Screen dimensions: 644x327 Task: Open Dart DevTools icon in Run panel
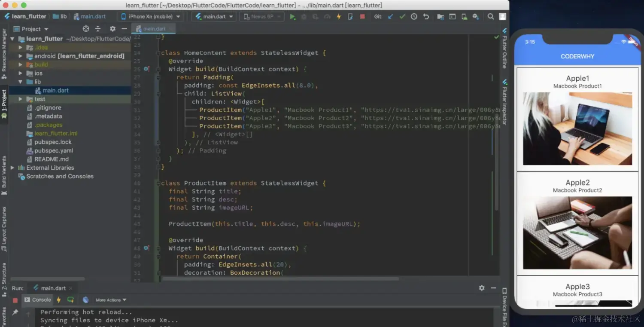click(86, 300)
